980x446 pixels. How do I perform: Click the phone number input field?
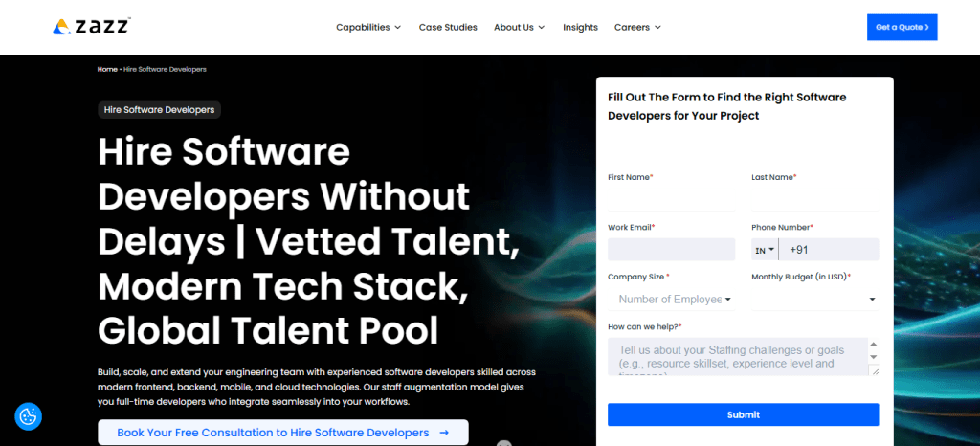[x=829, y=250]
